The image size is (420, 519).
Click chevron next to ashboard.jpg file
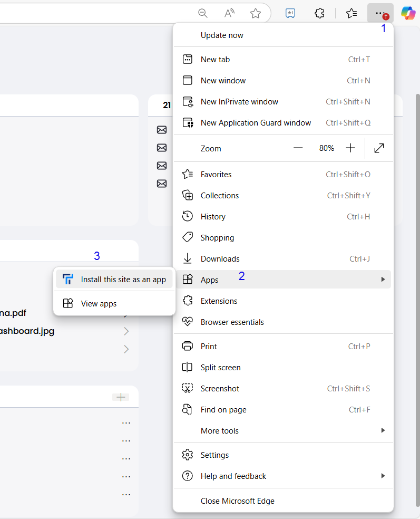pos(126,331)
